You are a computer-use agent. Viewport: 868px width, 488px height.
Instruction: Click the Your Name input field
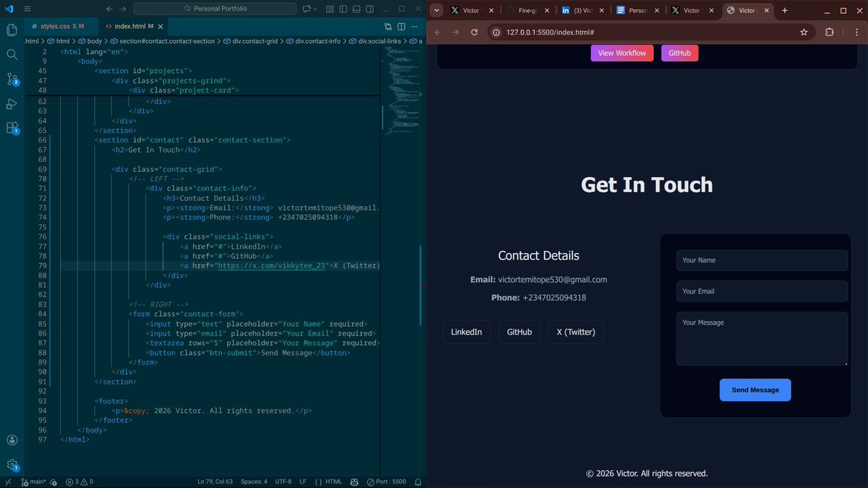pyautogui.click(x=762, y=260)
